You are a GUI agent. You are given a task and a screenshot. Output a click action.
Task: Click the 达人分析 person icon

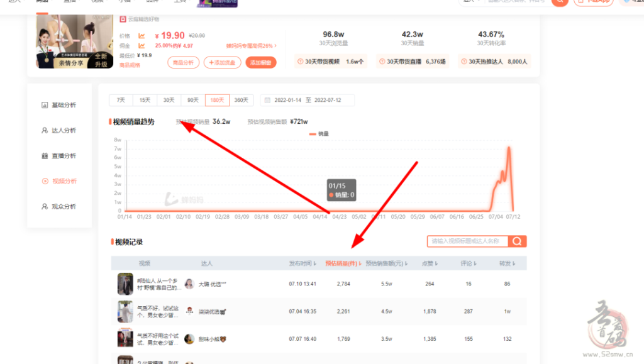(45, 131)
